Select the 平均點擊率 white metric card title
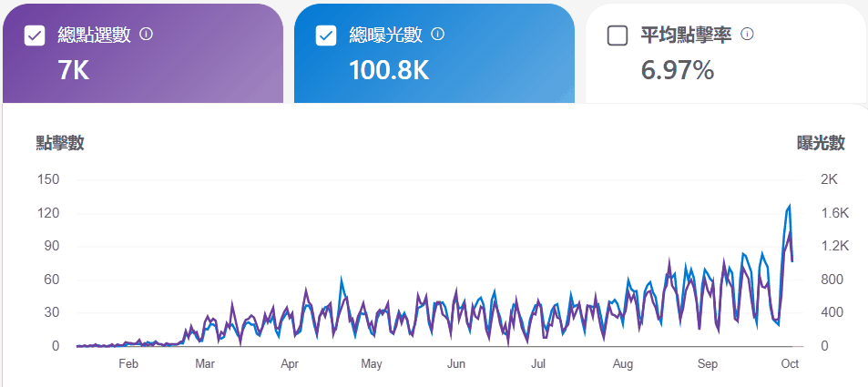868x387 pixels. (687, 35)
